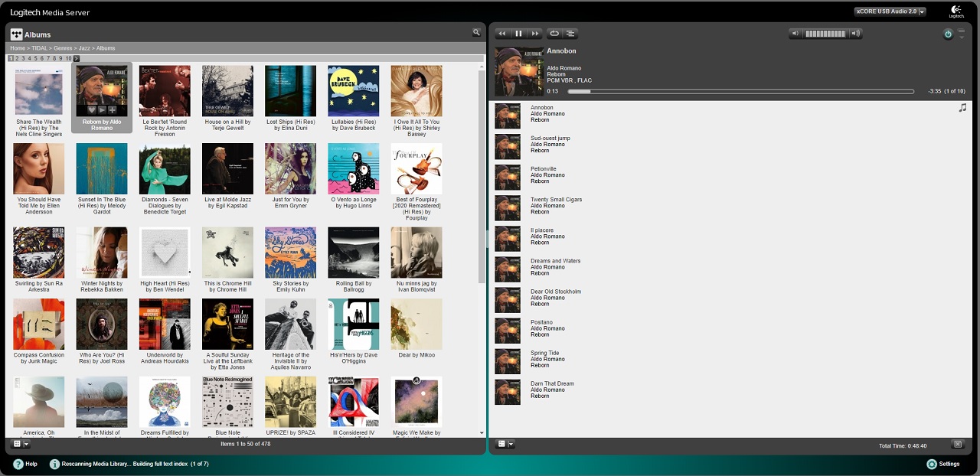The image size is (980, 476).
Task: Open Settings from the bottom bar
Action: pyautogui.click(x=943, y=464)
